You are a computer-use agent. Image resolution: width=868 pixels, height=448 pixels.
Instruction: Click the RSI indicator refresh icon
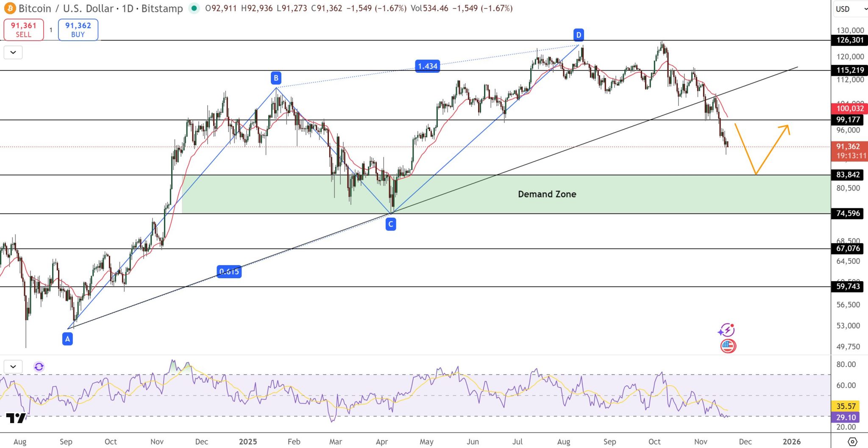[x=39, y=367]
